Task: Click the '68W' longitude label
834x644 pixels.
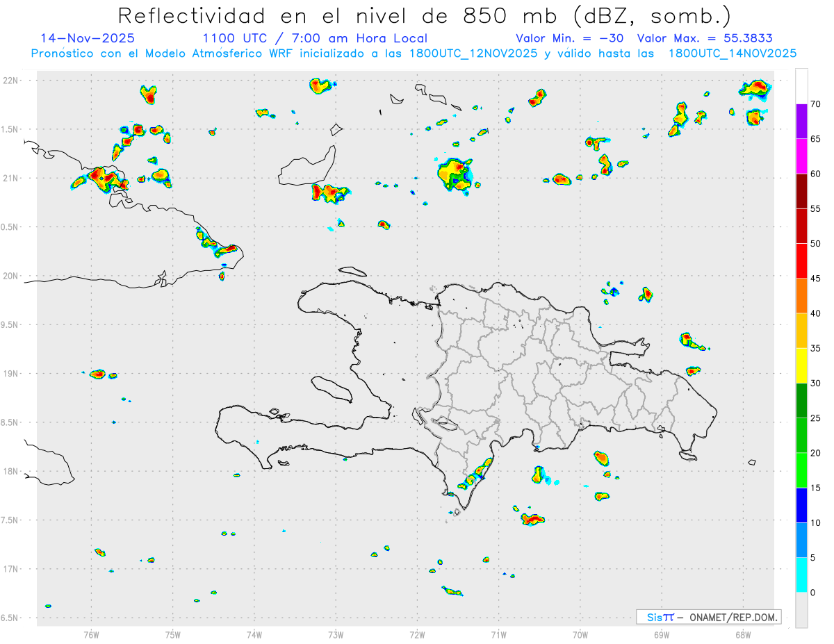Action: tap(742, 634)
